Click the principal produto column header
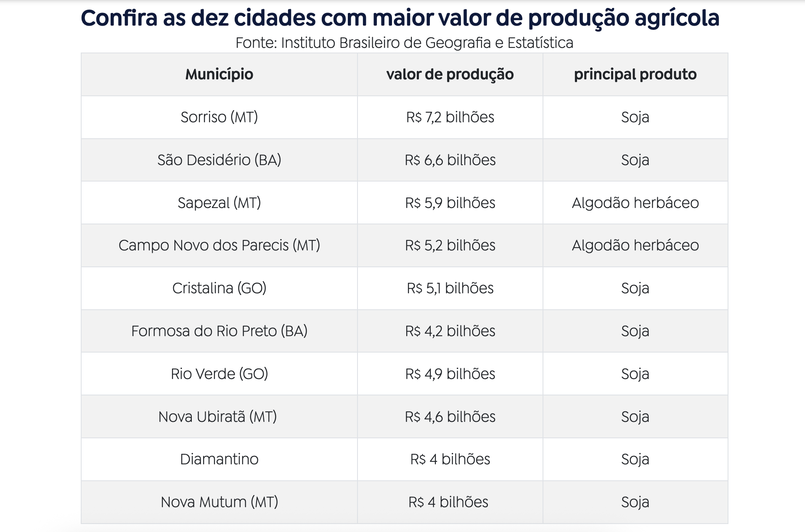This screenshot has width=805, height=532. pos(635,74)
